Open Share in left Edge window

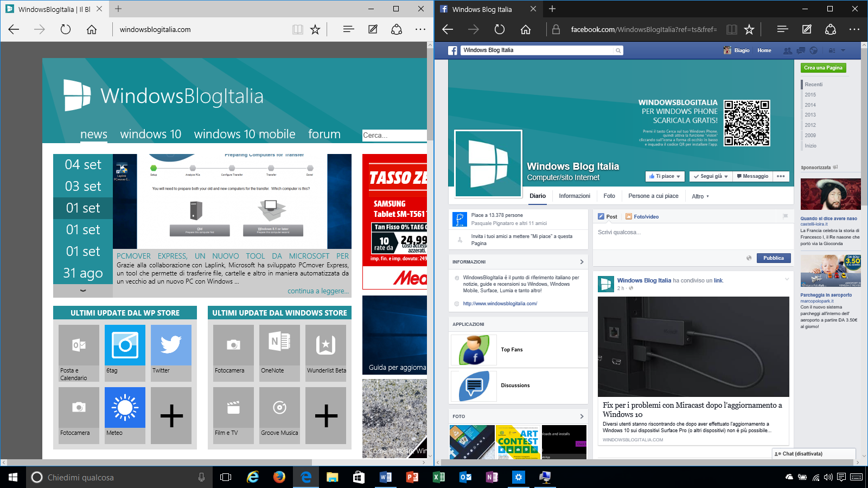tap(397, 29)
